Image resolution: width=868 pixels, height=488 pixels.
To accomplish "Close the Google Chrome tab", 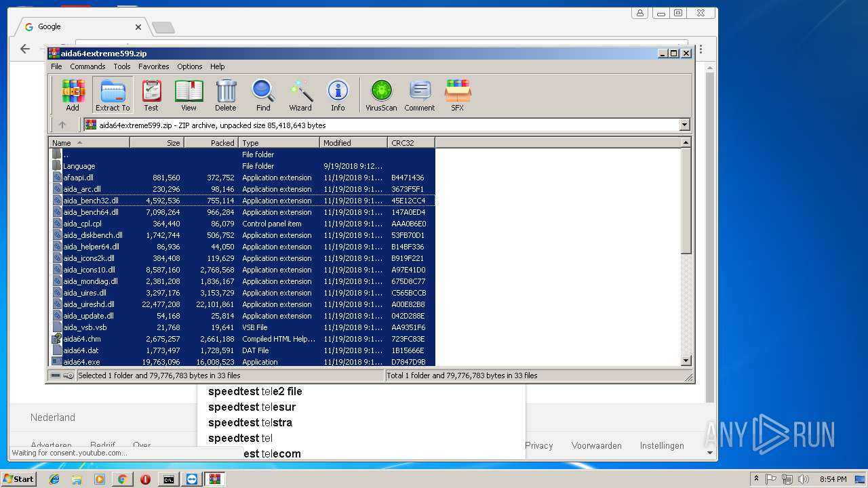I will (138, 27).
